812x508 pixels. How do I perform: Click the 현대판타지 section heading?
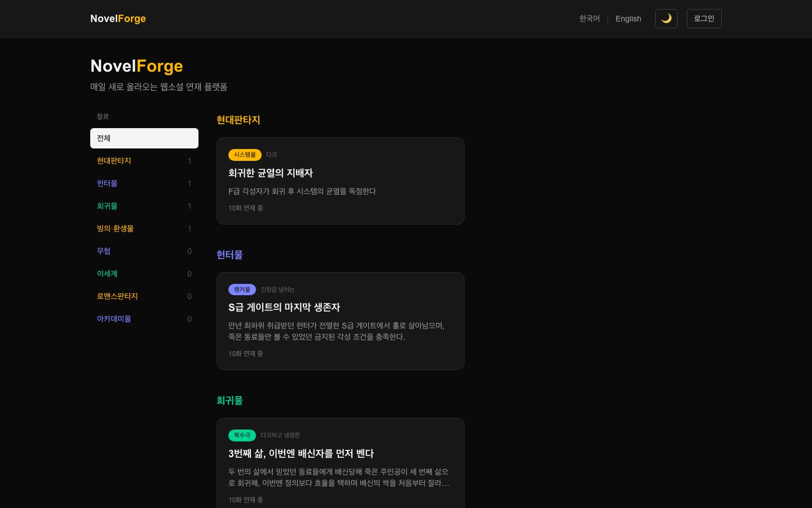click(x=239, y=120)
